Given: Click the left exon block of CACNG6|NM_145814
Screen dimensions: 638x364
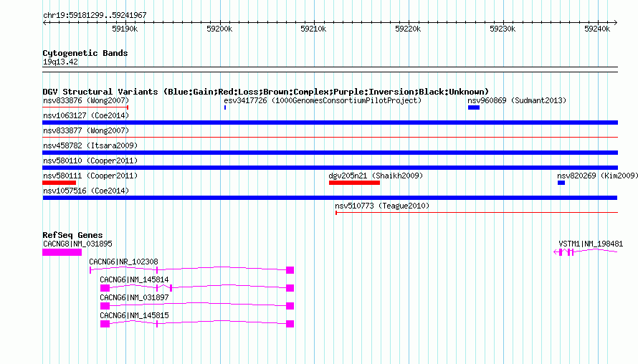Looking at the screenshot, I should 105,288.
